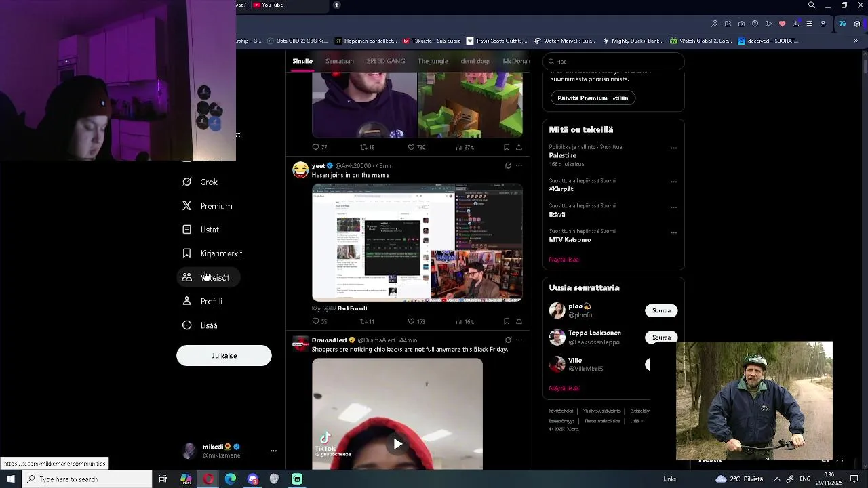This screenshot has height=488, width=868.
Task: Open the Windows Start menu
Action: (x=11, y=479)
